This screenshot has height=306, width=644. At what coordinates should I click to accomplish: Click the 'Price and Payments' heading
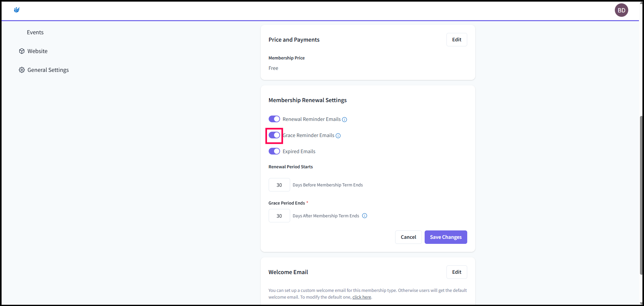pos(294,40)
